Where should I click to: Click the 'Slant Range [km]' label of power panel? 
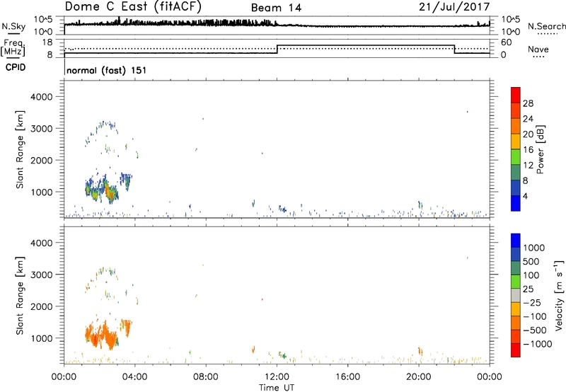(19, 149)
